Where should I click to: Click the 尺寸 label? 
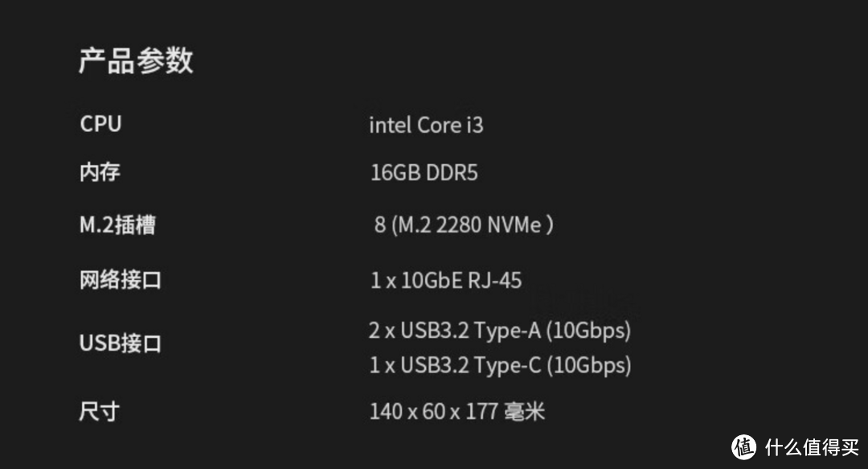[100, 412]
